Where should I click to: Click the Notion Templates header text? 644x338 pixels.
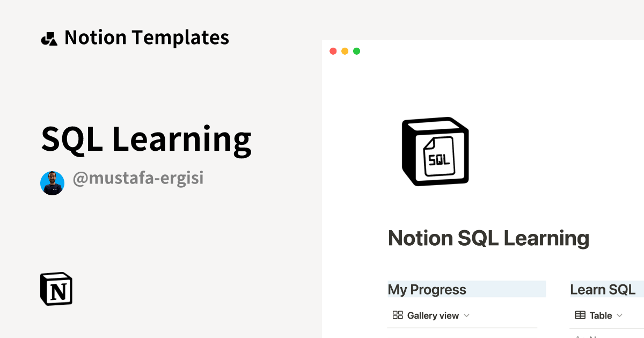click(147, 37)
